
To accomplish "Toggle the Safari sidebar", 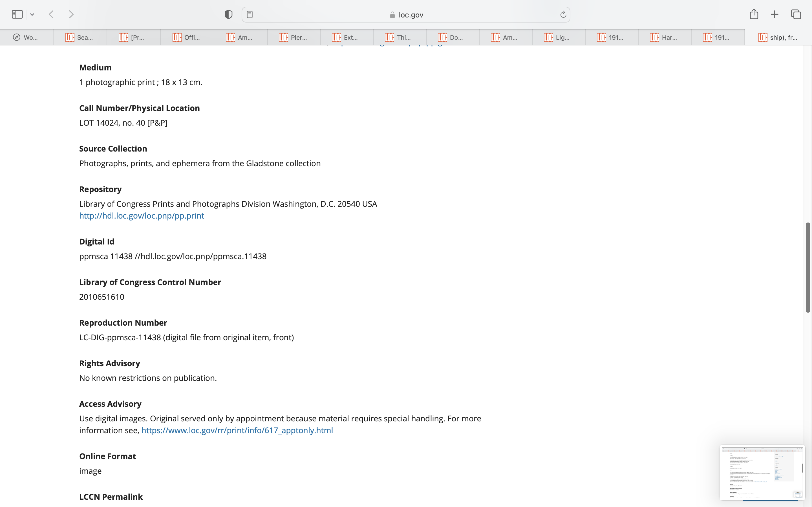I will click(x=17, y=14).
